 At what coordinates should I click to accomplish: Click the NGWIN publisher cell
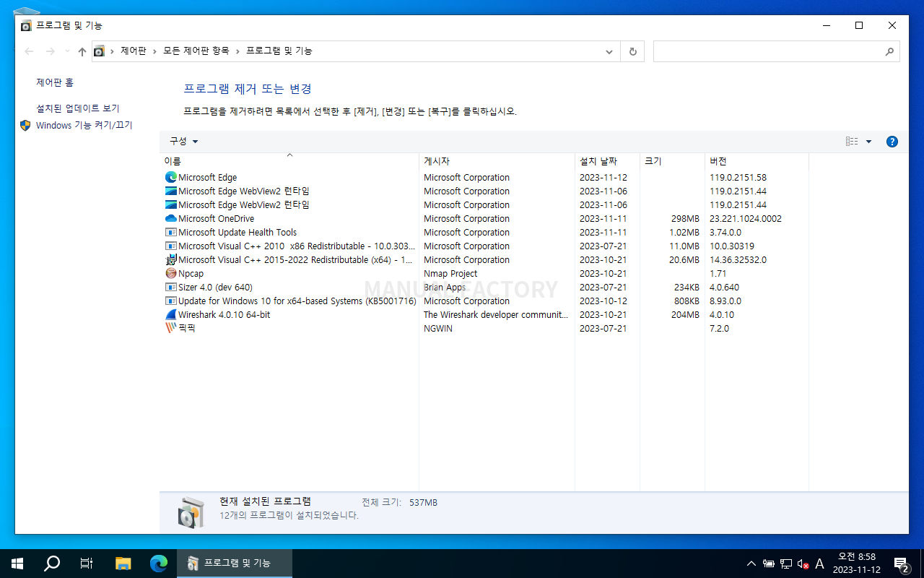coord(438,328)
